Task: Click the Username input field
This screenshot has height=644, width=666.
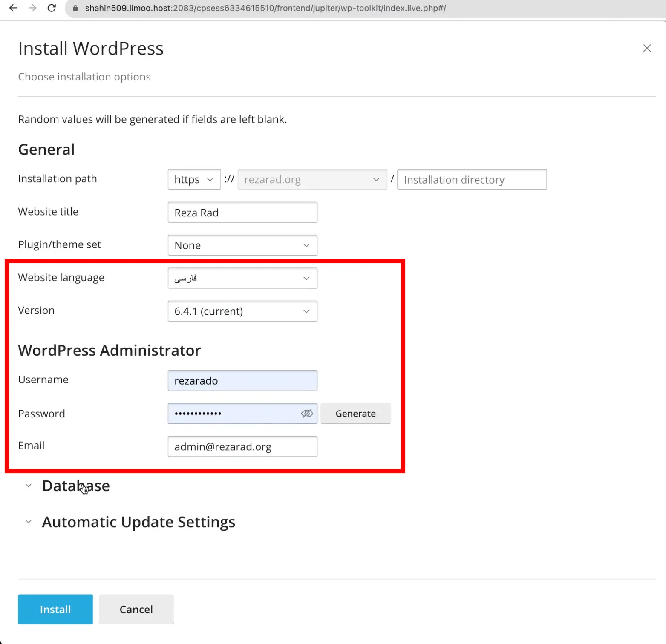Action: coord(242,381)
